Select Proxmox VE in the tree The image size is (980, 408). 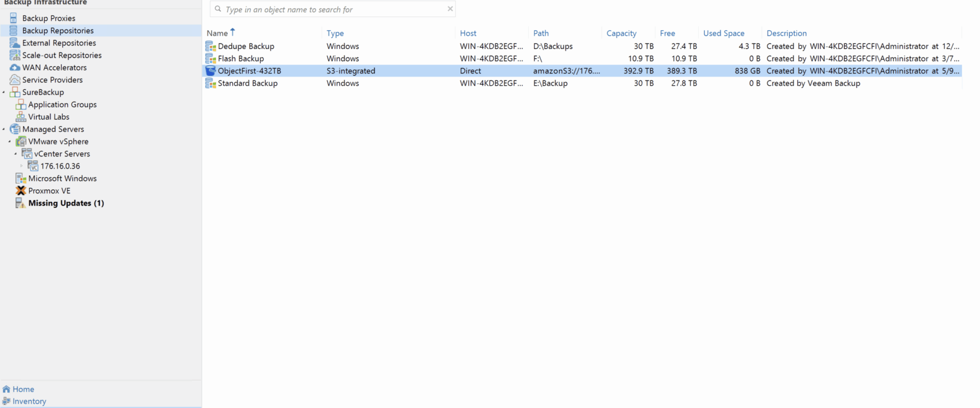[x=50, y=191]
